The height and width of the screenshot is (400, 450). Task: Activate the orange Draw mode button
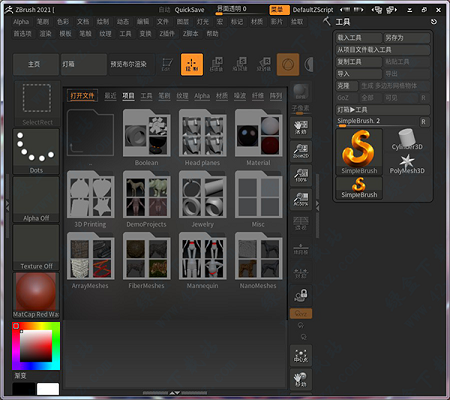tap(192, 64)
